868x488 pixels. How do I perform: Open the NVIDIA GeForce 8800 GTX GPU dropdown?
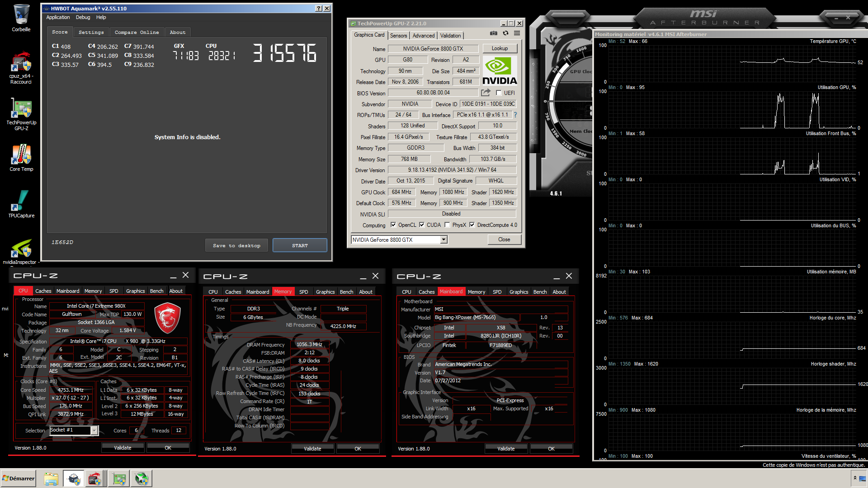443,240
